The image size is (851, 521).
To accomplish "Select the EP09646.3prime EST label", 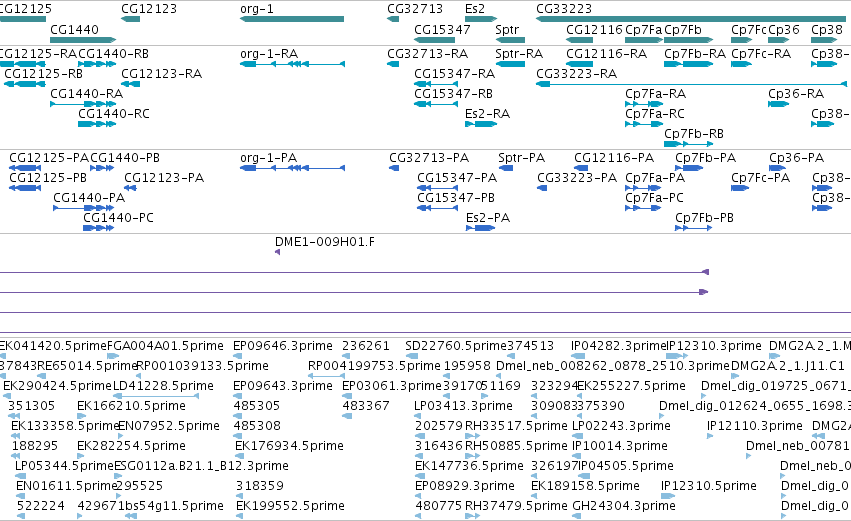I will (283, 346).
